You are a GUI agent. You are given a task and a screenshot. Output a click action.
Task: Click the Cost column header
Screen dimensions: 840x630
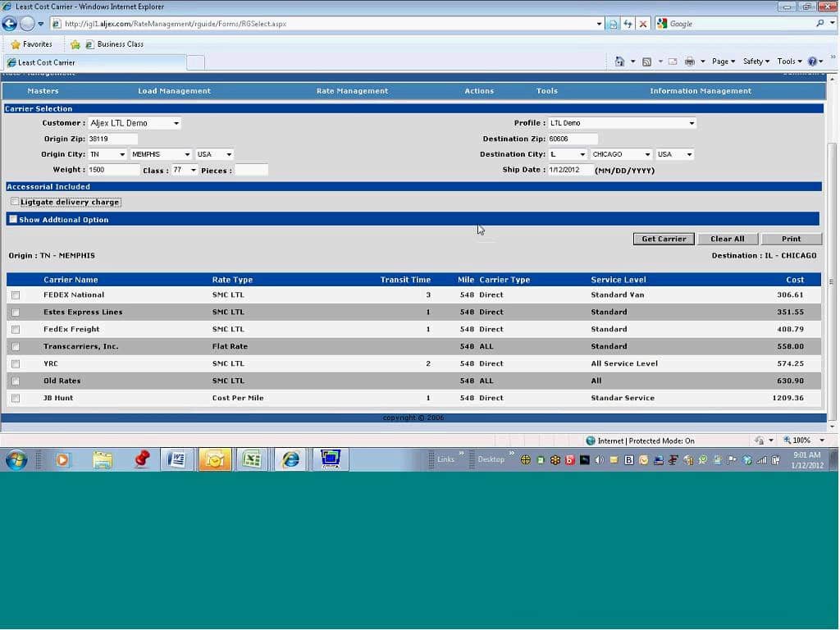[x=794, y=280]
